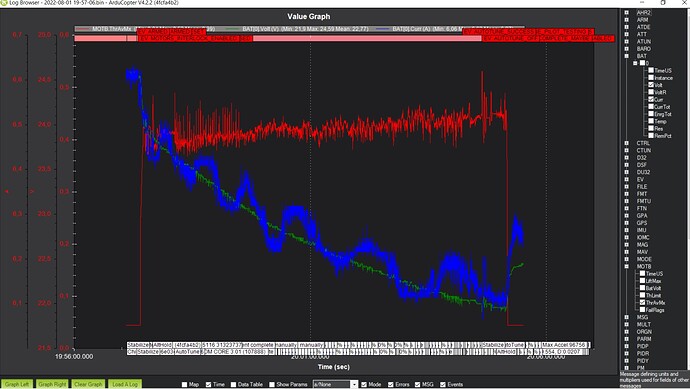Uncheck the Volt field under BAT

point(651,85)
